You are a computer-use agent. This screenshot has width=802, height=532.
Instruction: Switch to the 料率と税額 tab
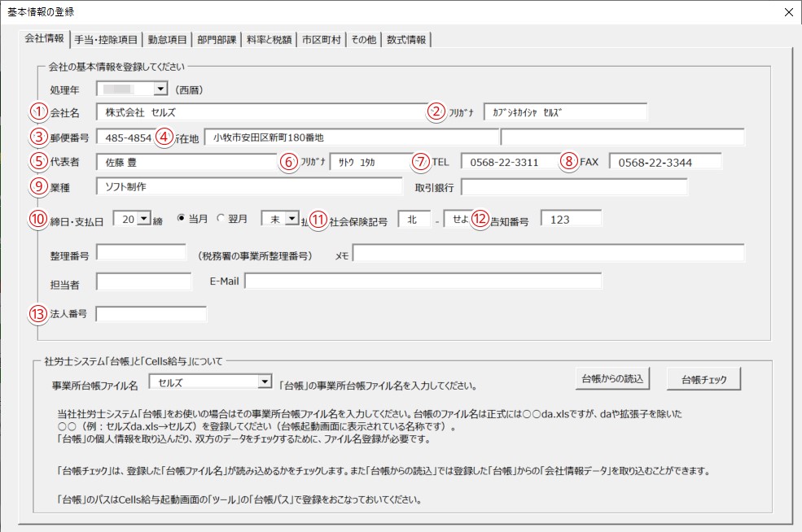[x=270, y=39]
